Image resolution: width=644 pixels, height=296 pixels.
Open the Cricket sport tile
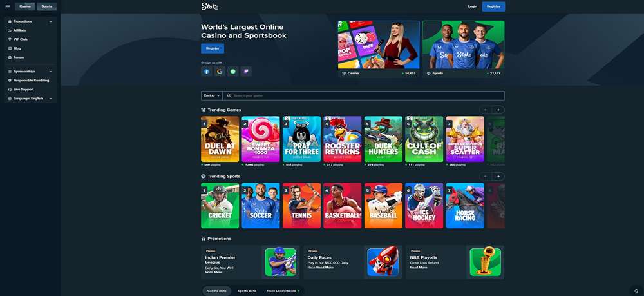220,206
